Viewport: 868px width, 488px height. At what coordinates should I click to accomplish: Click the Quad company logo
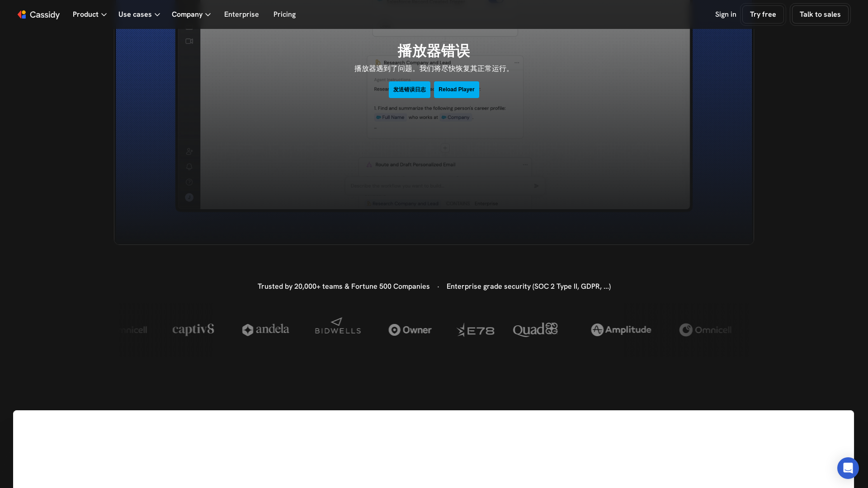click(x=535, y=329)
